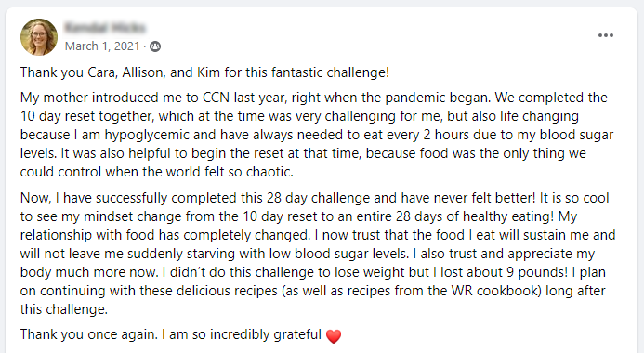The width and height of the screenshot is (644, 353).
Task: Open the three-dot post options menu
Action: [x=605, y=35]
